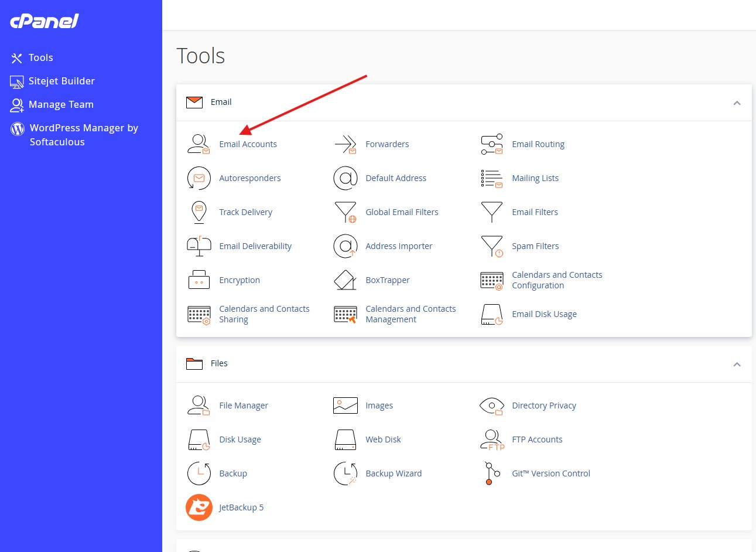Screen dimensions: 756x552
Task: Open the FTP Accounts icon
Action: tap(492, 439)
